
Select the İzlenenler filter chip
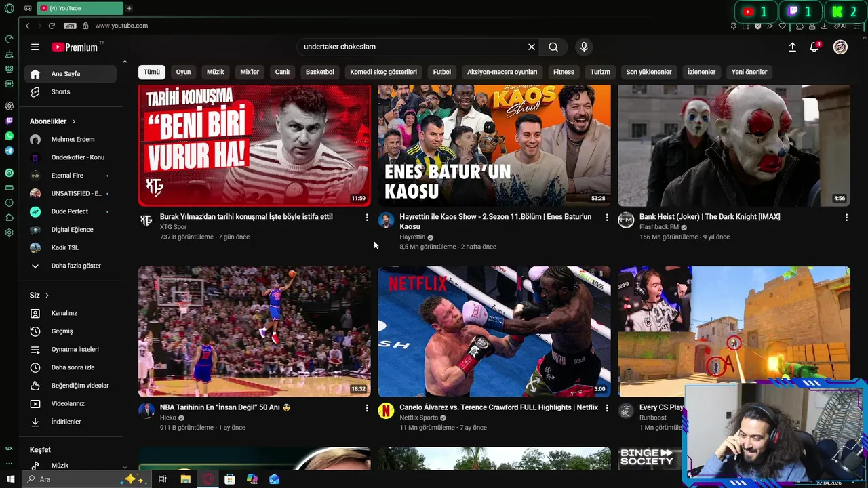(x=701, y=72)
